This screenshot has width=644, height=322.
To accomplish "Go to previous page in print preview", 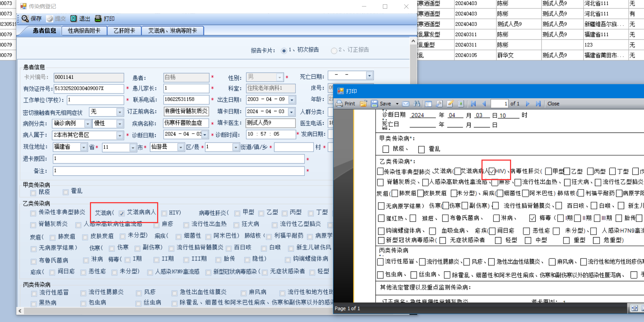I will [484, 104].
